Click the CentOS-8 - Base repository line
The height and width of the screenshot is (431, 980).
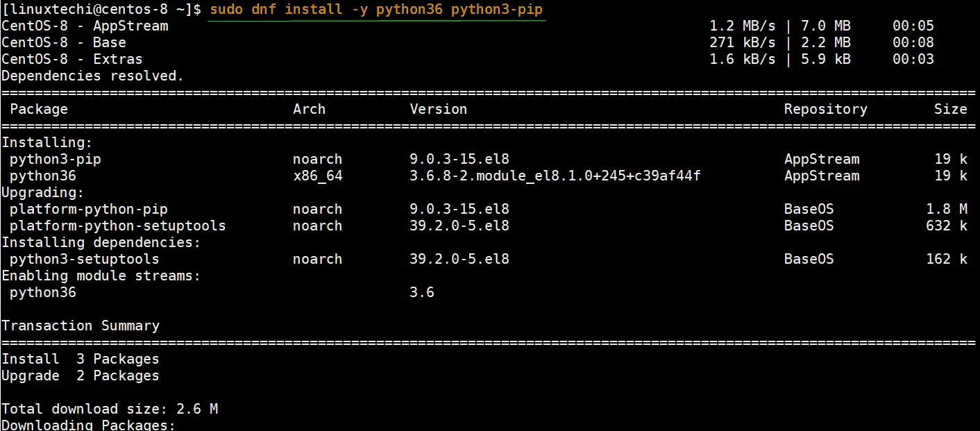click(x=468, y=43)
